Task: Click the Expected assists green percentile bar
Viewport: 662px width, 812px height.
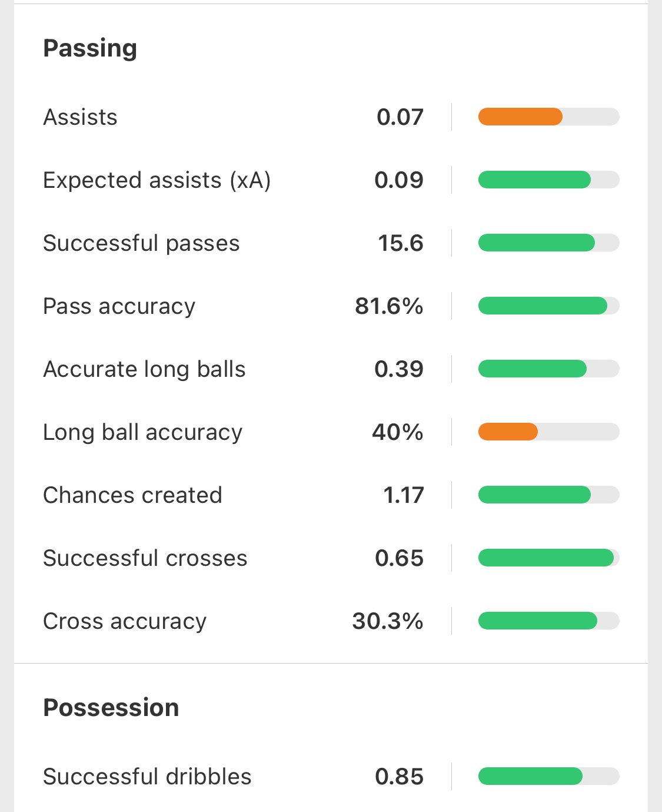Action: pyautogui.click(x=548, y=180)
